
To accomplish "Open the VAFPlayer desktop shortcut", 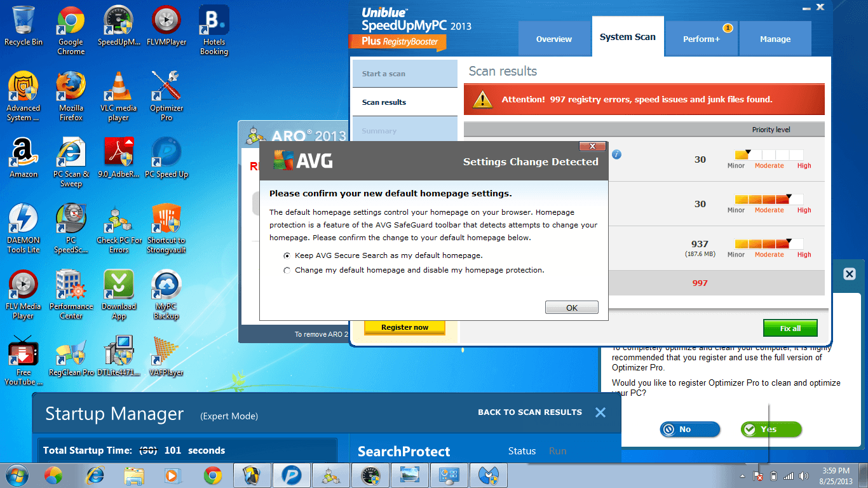I will click(x=166, y=357).
